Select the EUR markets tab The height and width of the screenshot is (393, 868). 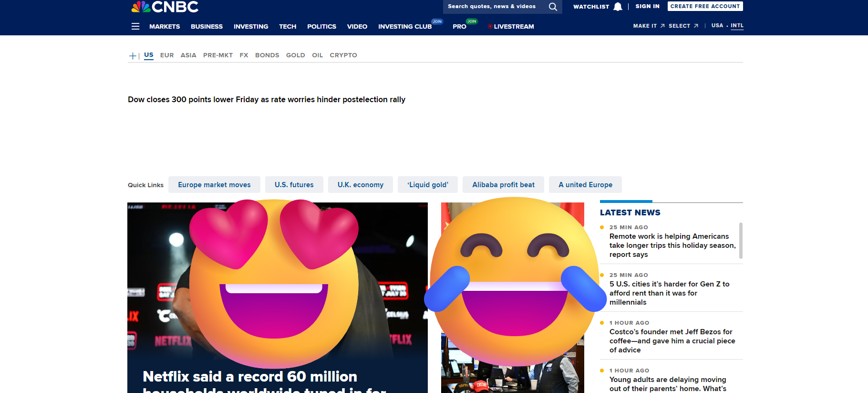(167, 55)
